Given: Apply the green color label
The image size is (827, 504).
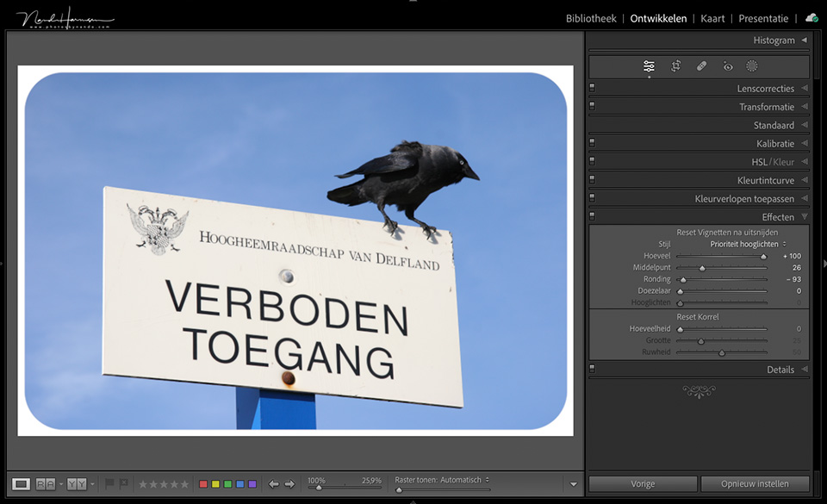Looking at the screenshot, I should 227,484.
